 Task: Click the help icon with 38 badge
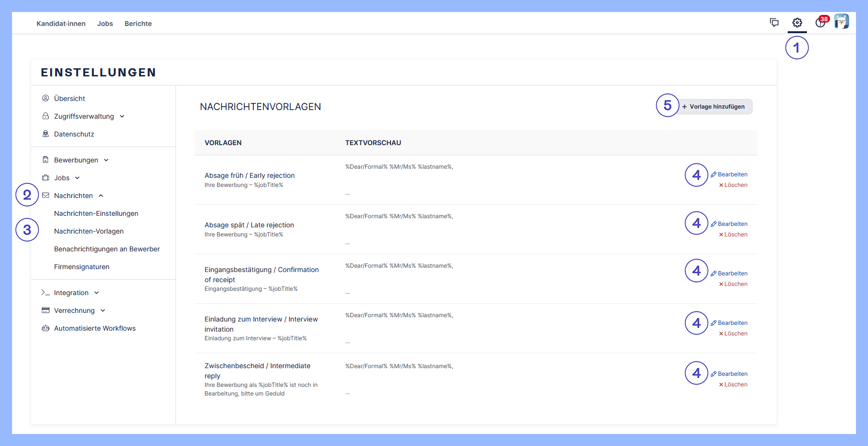click(820, 23)
